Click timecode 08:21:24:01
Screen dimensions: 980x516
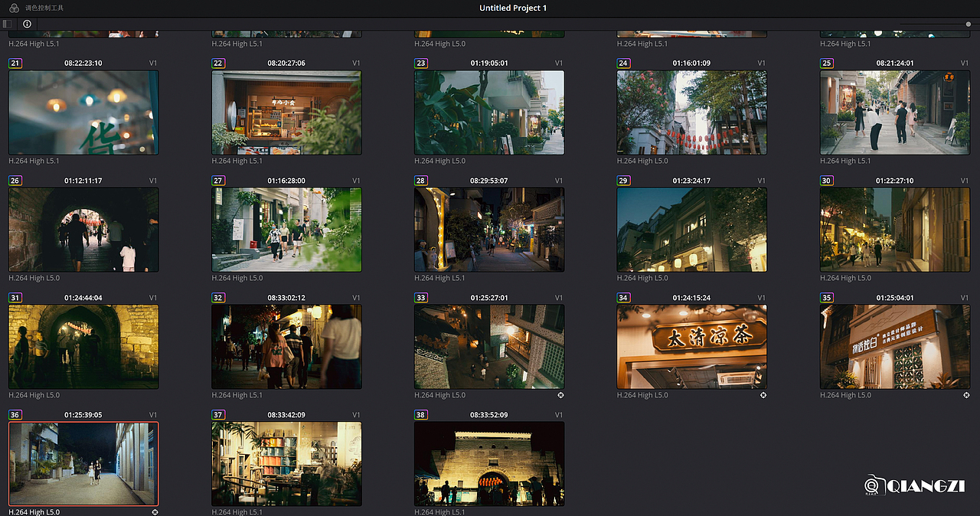point(895,63)
